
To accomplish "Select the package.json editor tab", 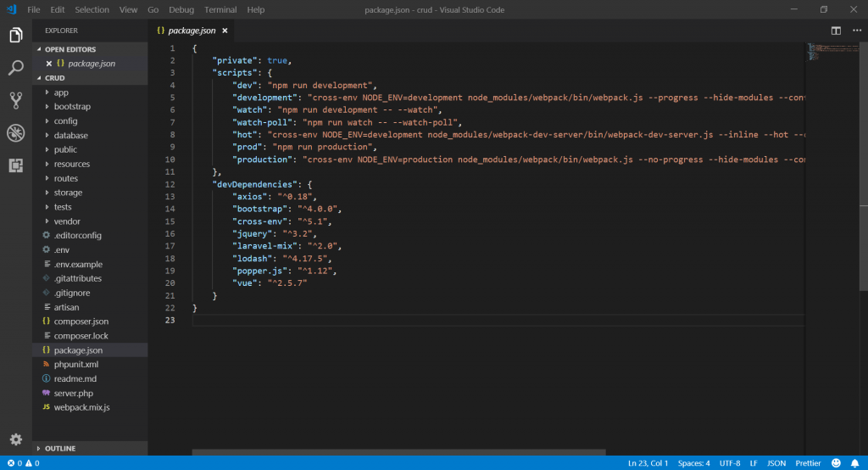I will click(192, 31).
